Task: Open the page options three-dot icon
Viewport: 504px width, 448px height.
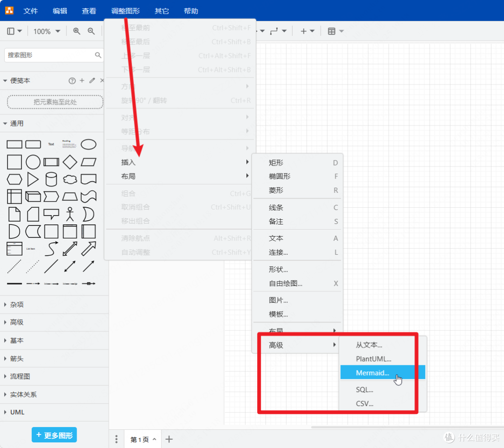Action: (x=116, y=439)
